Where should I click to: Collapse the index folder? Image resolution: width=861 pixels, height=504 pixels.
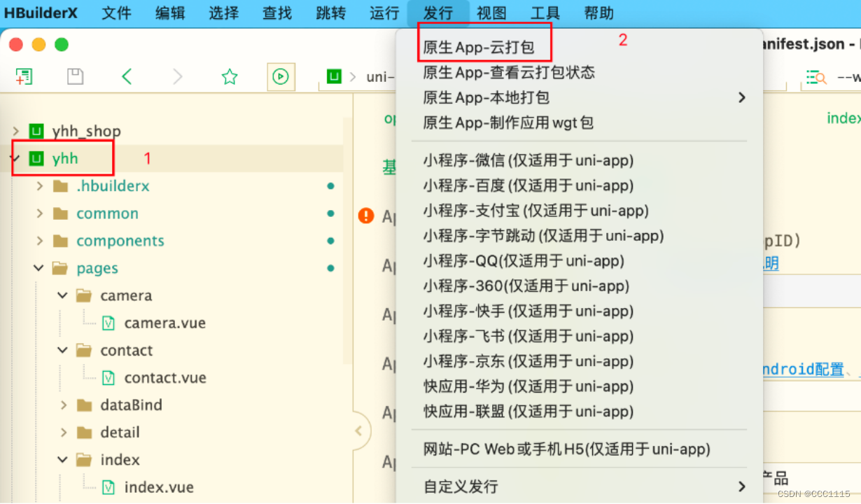pos(63,459)
